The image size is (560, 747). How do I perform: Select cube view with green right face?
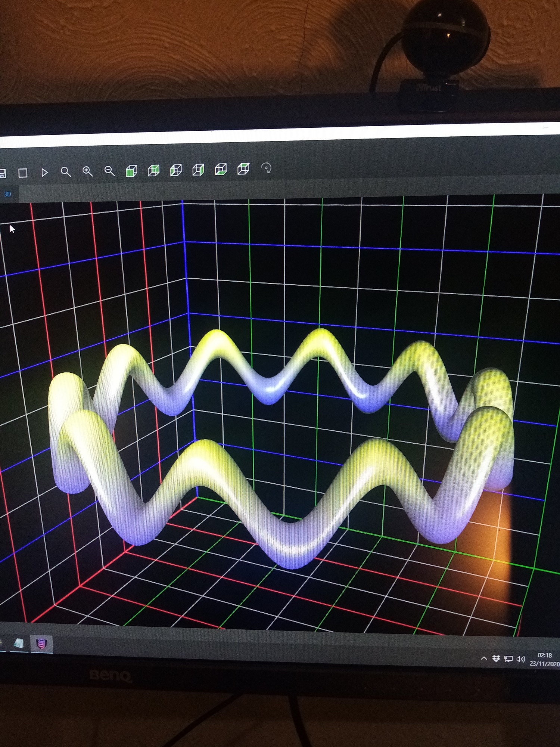(198, 170)
